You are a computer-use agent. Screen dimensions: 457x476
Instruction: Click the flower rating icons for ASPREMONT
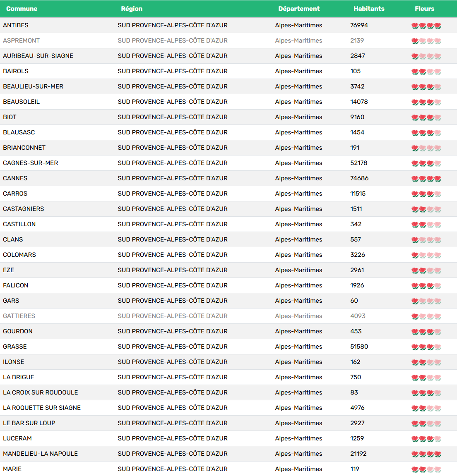click(x=426, y=41)
